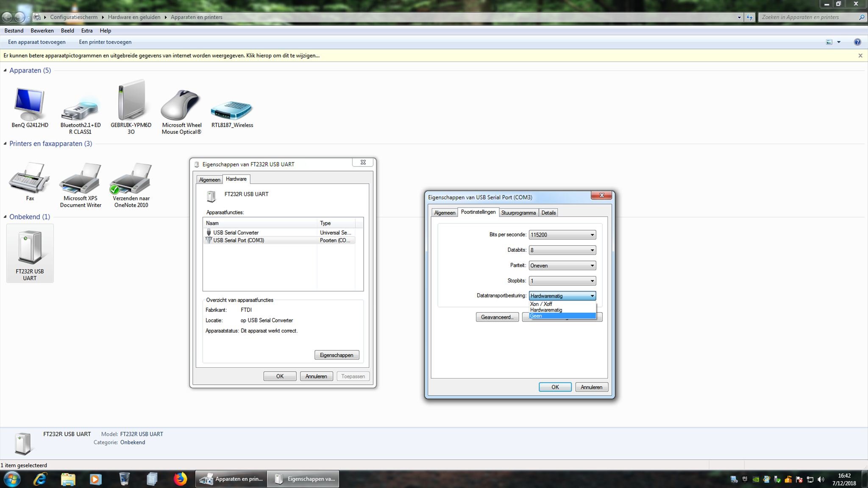Select the USB Serial Port (COM3) row
This screenshot has height=488, width=868.
pyautogui.click(x=280, y=240)
